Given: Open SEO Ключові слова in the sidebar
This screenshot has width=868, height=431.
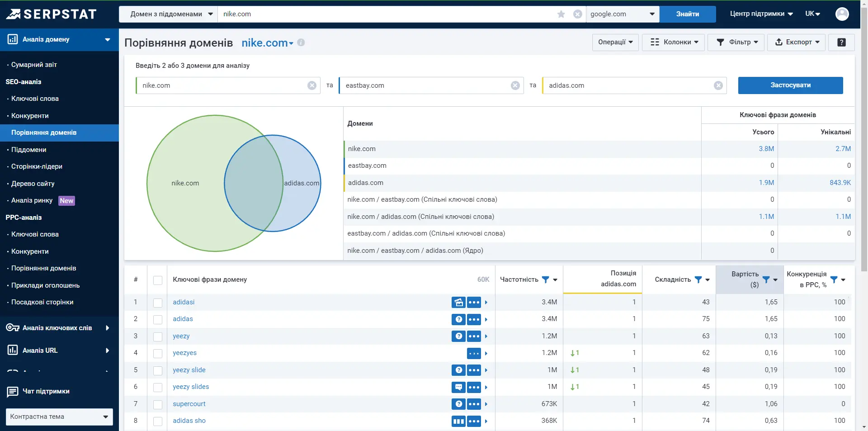Looking at the screenshot, I should [35, 99].
